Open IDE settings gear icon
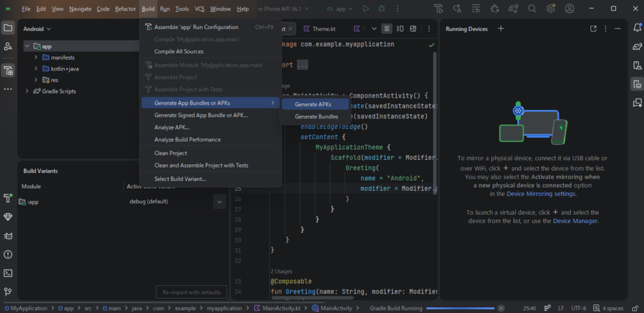 (x=551, y=9)
